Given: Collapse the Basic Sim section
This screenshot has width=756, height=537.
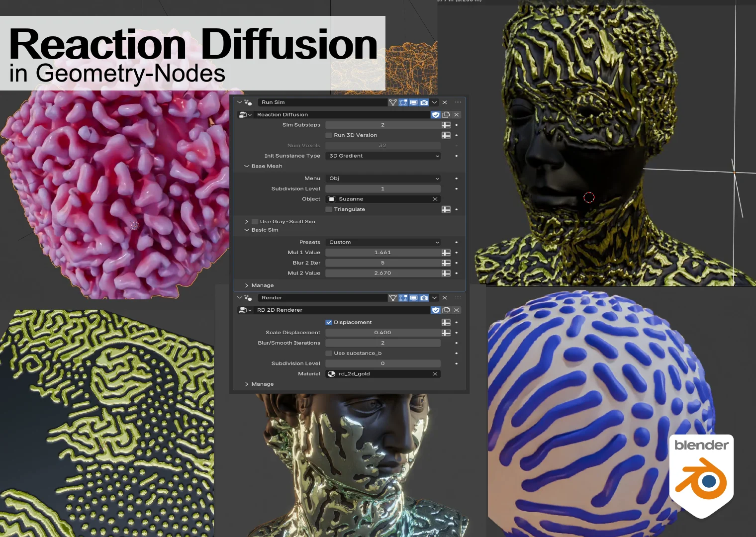Looking at the screenshot, I should [247, 230].
